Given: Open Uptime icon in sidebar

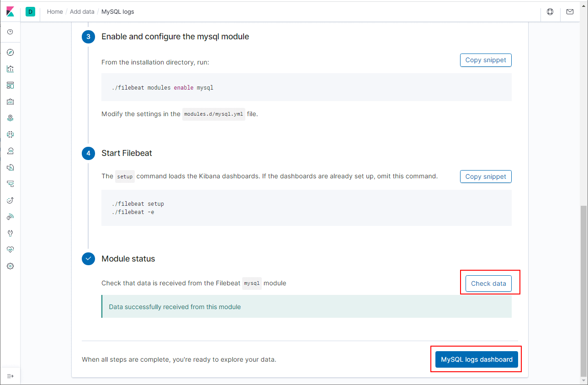Looking at the screenshot, I should click(x=11, y=200).
